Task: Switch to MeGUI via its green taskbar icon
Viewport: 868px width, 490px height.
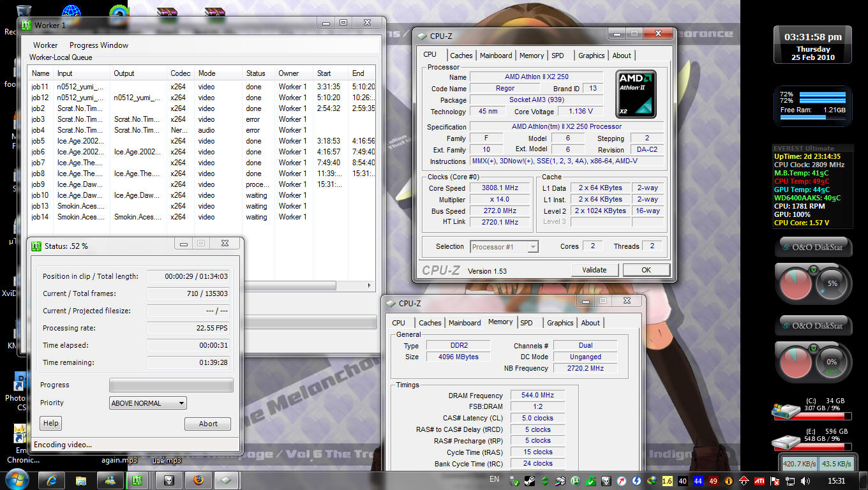Action: coord(137,480)
